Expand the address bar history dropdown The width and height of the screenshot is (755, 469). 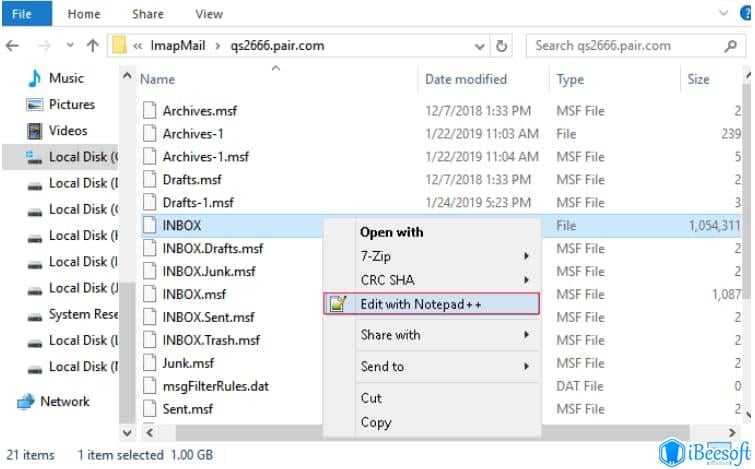click(x=479, y=46)
